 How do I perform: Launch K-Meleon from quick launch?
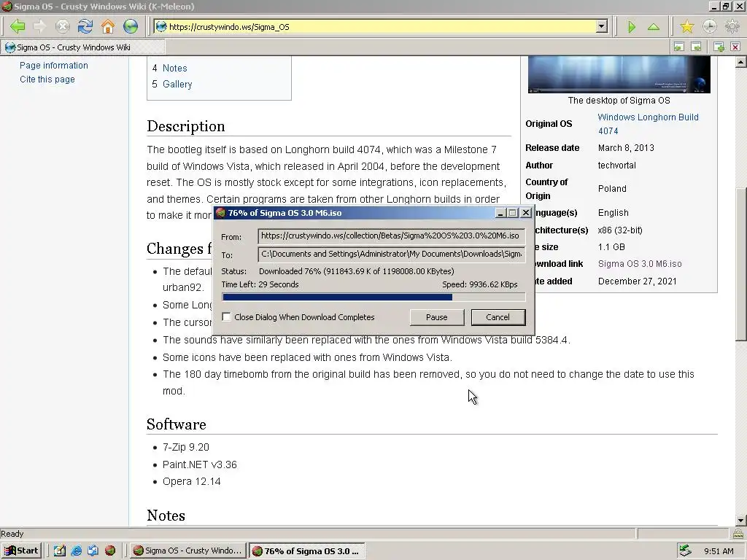pyautogui.click(x=110, y=551)
